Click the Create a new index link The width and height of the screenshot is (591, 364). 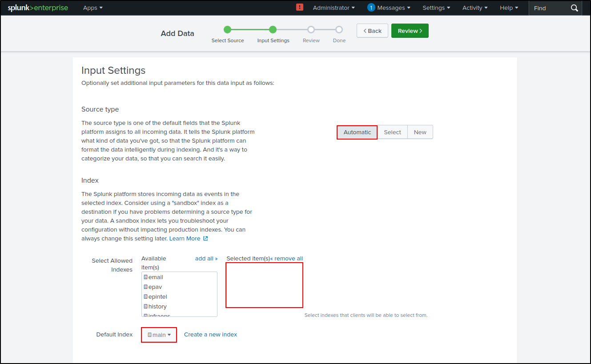point(210,334)
